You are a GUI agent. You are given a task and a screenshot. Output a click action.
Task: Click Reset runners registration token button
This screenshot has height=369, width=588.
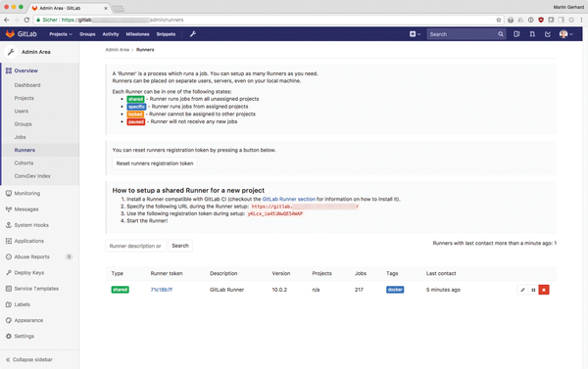tap(155, 163)
